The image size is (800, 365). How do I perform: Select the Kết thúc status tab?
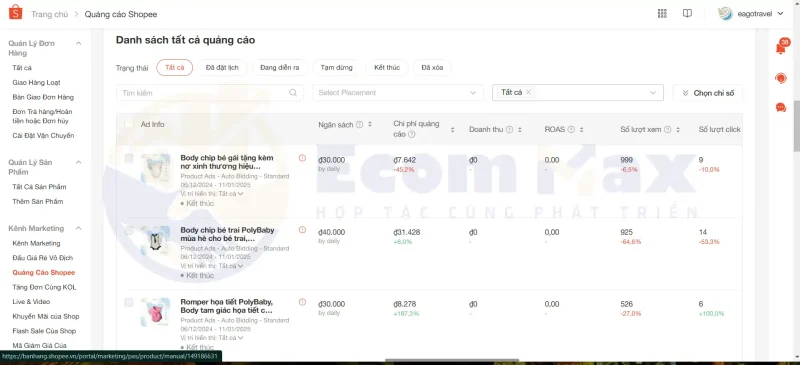tap(387, 67)
